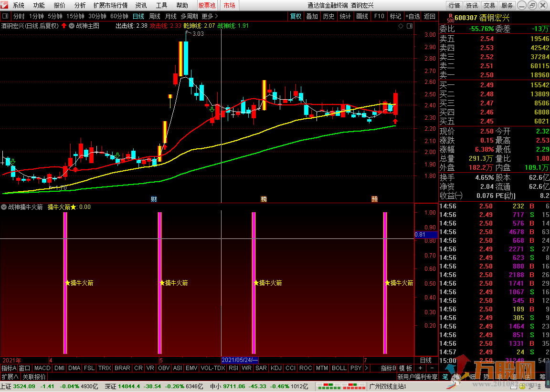Expand the 扩展 panel

(10, 377)
